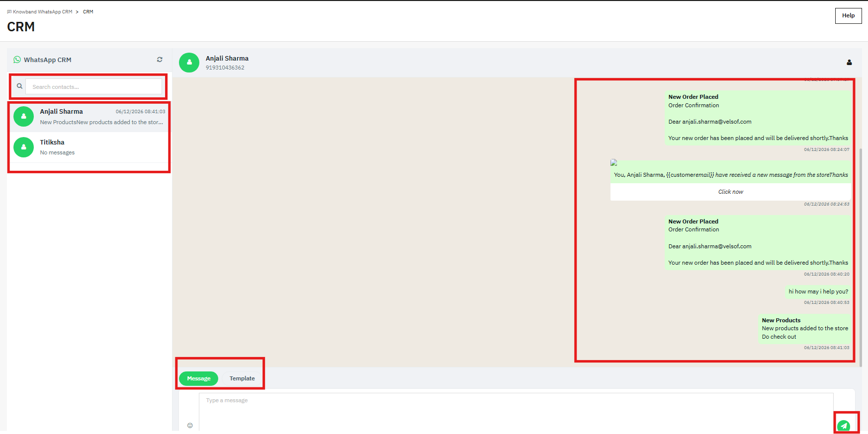The height and width of the screenshot is (434, 868).
Task: Click the WhatsApp logo icon in sidebar header
Action: [17, 60]
